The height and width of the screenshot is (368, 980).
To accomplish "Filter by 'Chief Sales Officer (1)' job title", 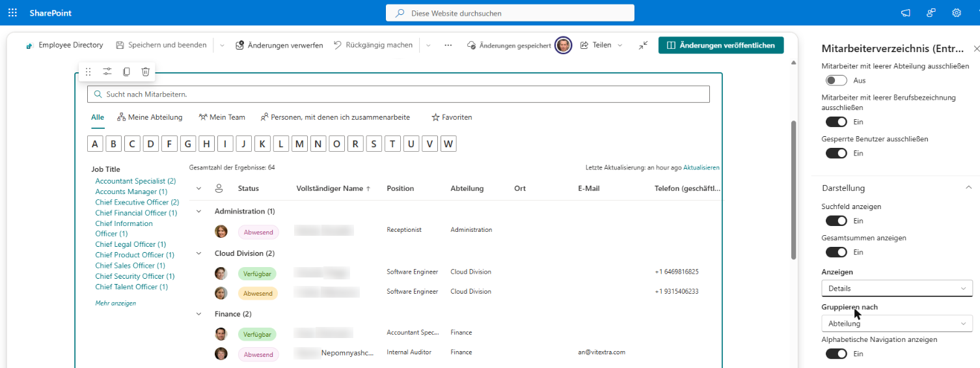I will tap(130, 265).
